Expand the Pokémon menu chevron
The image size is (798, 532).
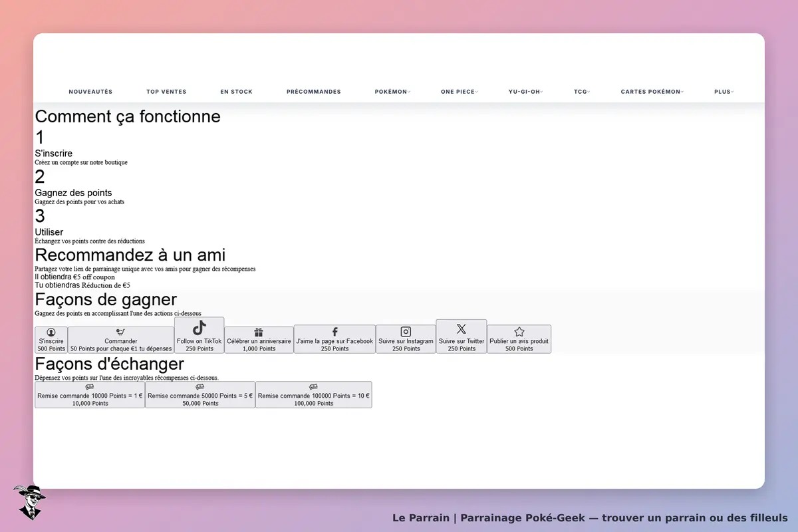(409, 92)
